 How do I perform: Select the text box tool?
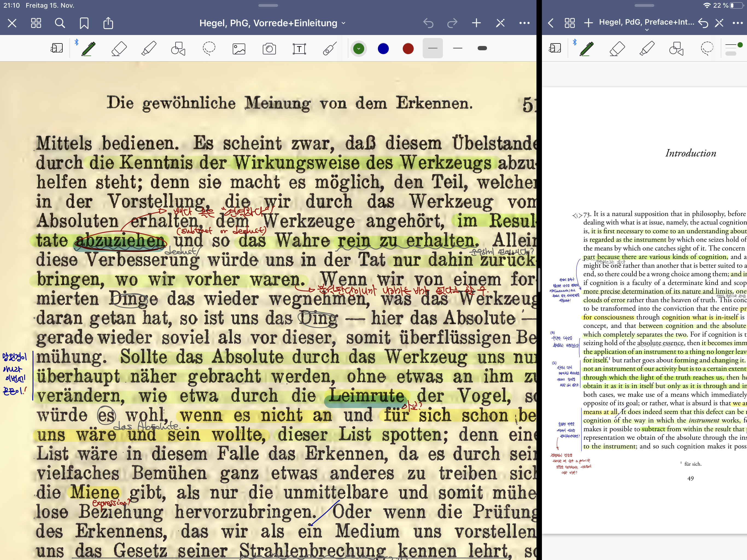coord(299,49)
